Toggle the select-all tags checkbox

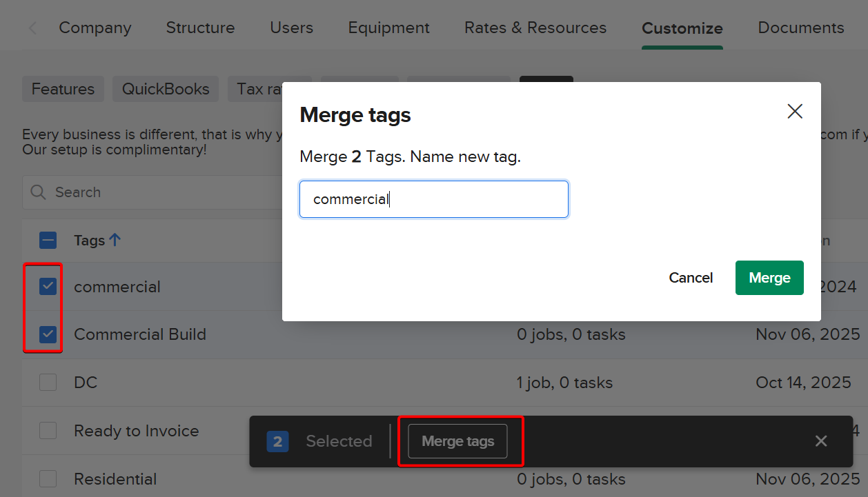coord(48,241)
